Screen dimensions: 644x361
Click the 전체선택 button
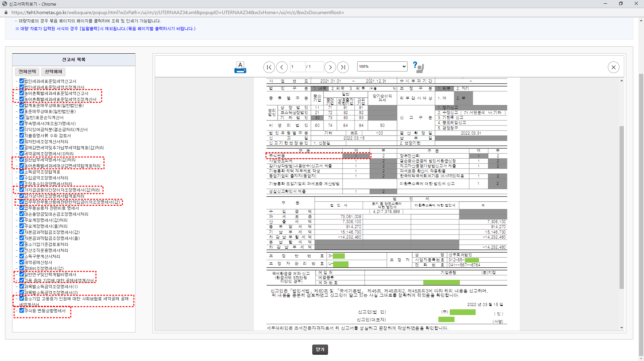click(27, 72)
